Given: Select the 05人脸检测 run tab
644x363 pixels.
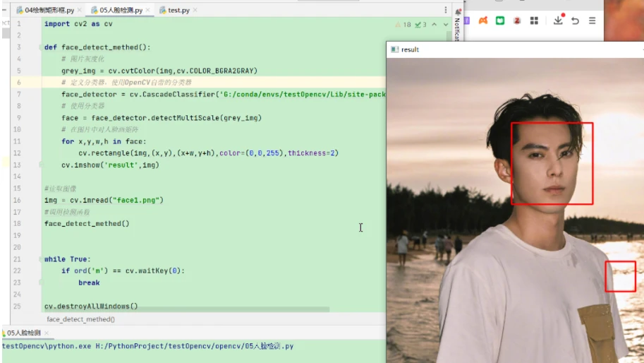Looking at the screenshot, I should click(x=23, y=333).
